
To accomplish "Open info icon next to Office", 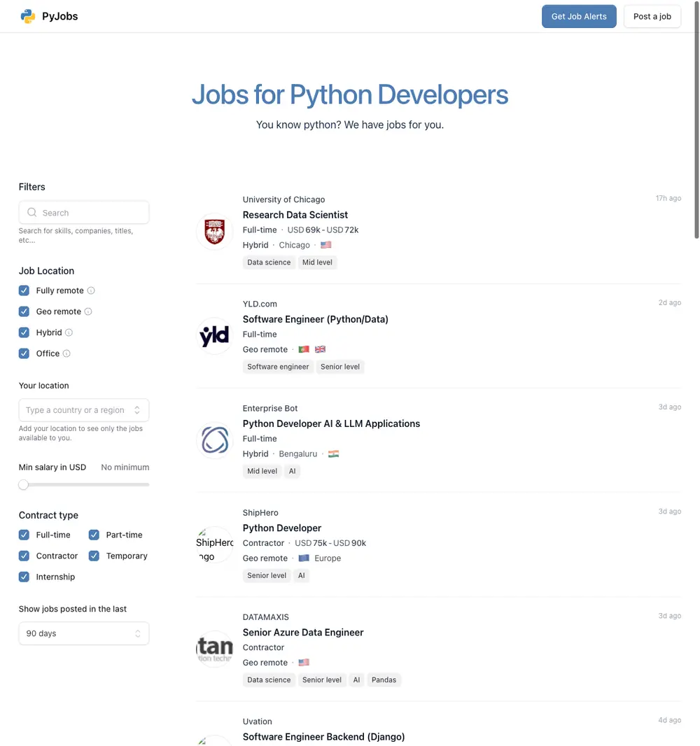I will [x=66, y=353].
